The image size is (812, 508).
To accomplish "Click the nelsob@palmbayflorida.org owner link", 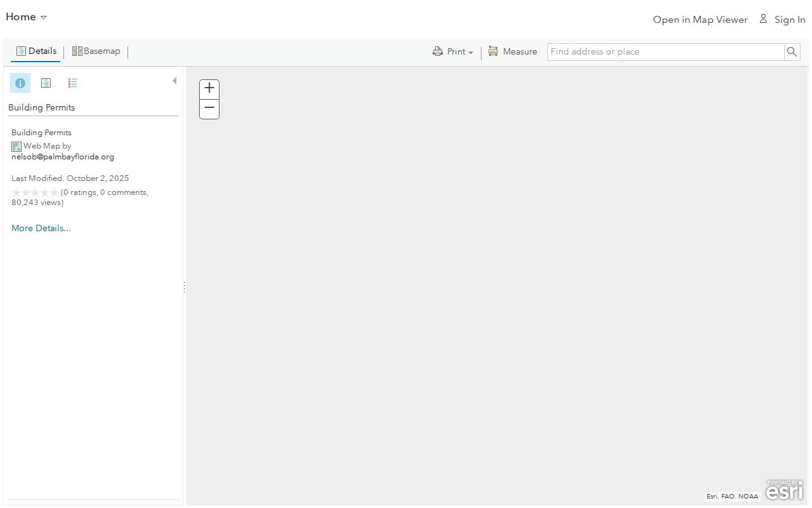I will coord(63,157).
